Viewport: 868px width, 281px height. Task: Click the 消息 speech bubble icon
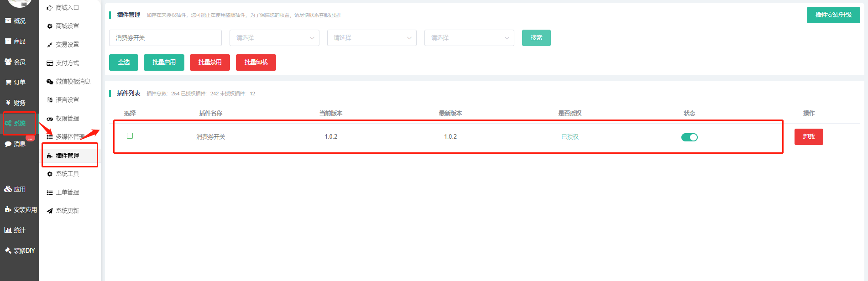click(8, 144)
